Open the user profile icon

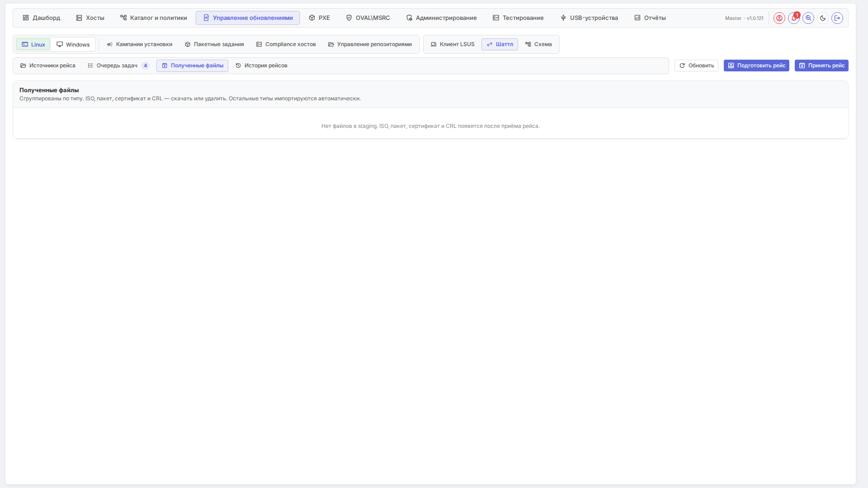click(x=779, y=18)
